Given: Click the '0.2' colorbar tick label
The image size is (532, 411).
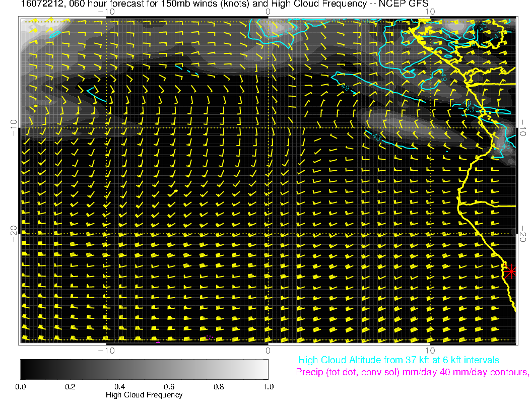Looking at the screenshot, I should tap(70, 387).
